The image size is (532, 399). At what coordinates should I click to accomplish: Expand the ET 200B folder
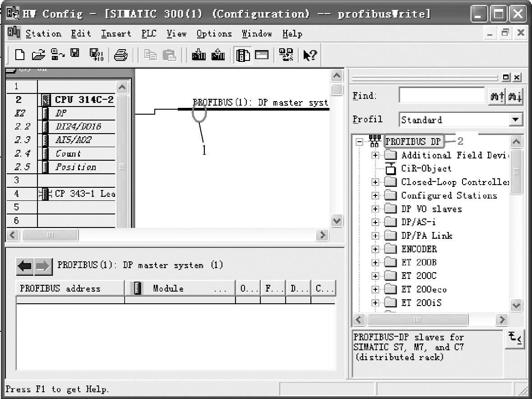(375, 263)
